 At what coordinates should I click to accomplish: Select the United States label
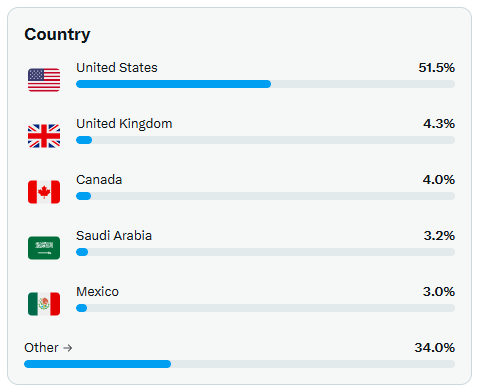pos(117,68)
